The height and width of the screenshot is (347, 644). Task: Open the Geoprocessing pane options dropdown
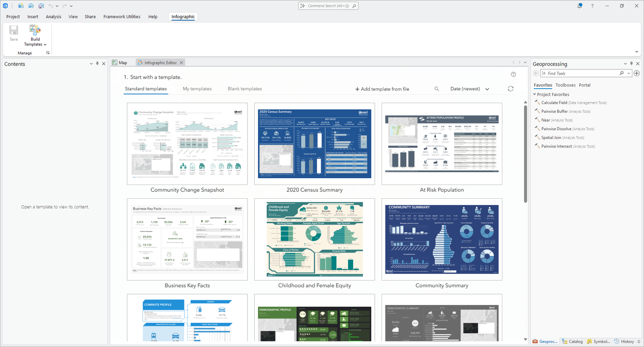(x=625, y=64)
